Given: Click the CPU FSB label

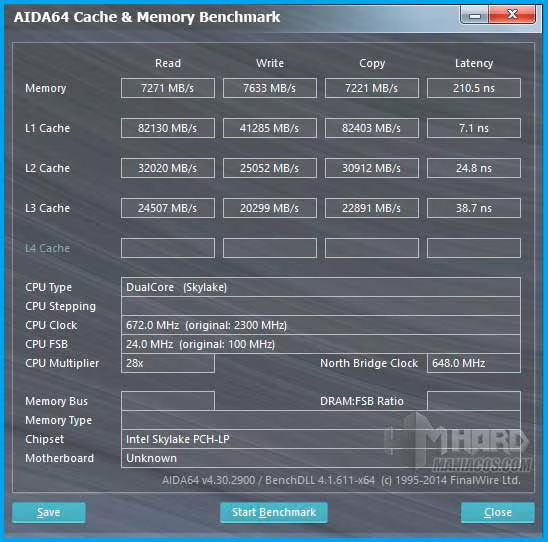Looking at the screenshot, I should 46,344.
